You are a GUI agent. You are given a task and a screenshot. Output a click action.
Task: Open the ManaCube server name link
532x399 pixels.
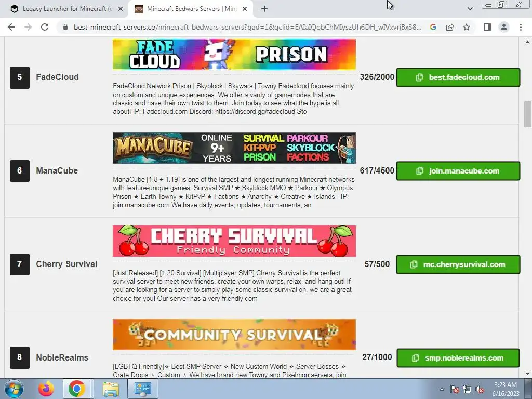point(57,170)
